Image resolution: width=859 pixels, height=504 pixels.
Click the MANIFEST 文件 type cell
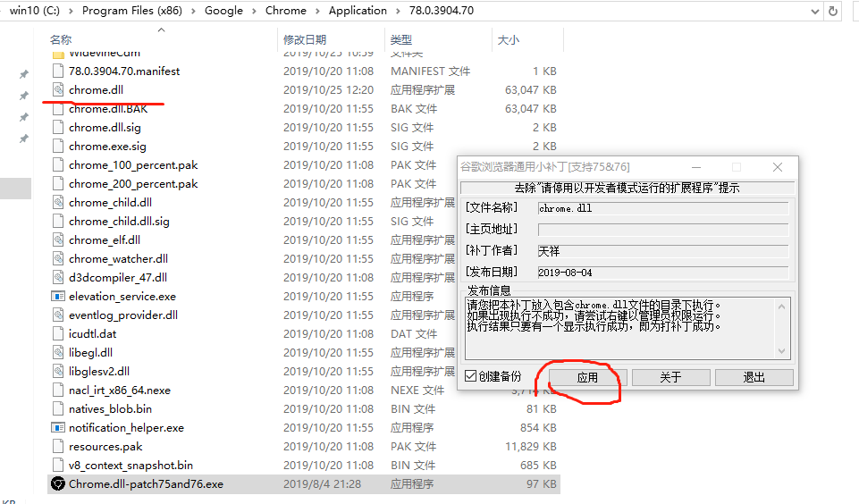click(x=431, y=71)
